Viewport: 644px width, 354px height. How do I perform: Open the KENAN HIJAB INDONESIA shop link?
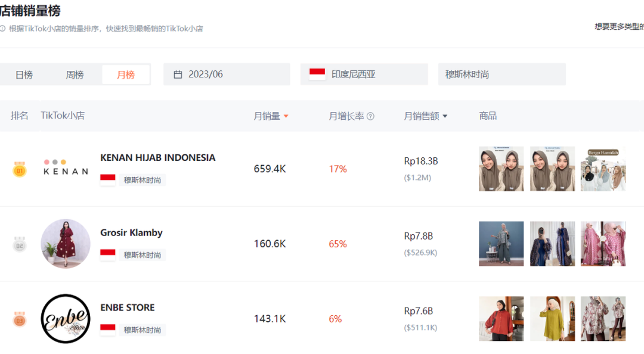(157, 157)
